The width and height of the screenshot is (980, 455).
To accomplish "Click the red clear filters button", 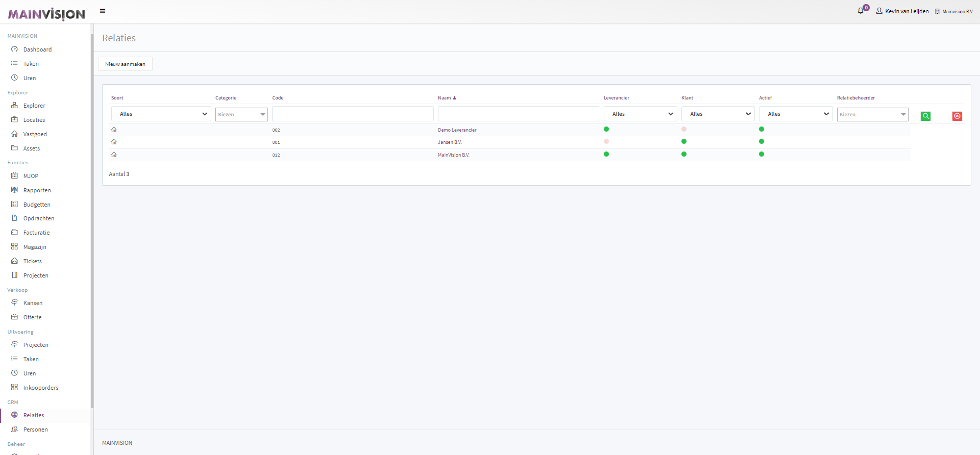I will [x=957, y=116].
